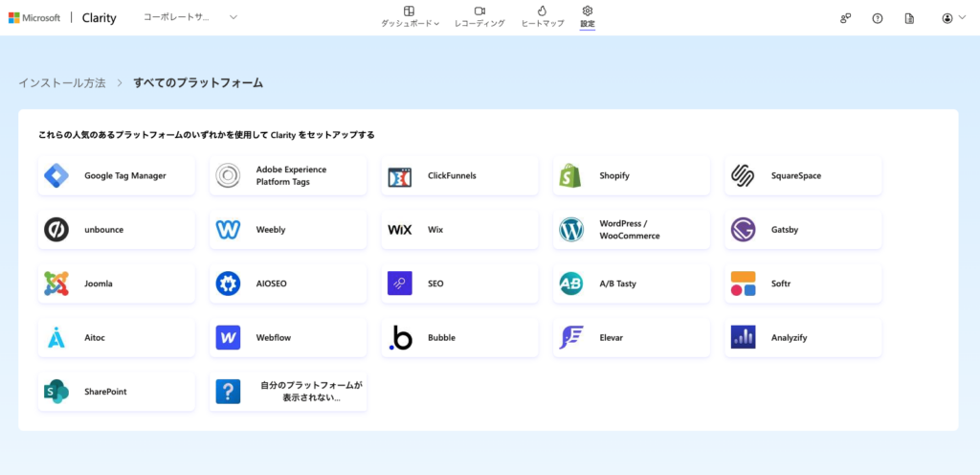Click the Shopify bag icon
Image resolution: width=980 pixels, height=475 pixels.
[x=570, y=175]
